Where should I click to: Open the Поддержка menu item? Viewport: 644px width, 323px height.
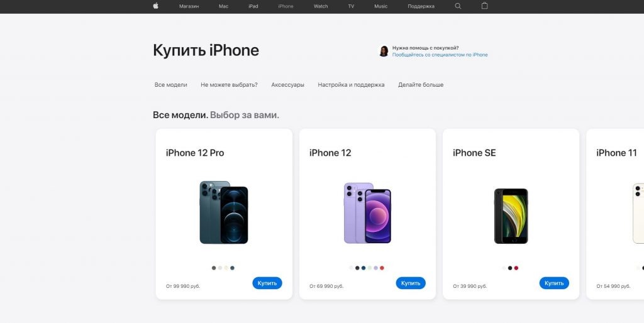[421, 6]
